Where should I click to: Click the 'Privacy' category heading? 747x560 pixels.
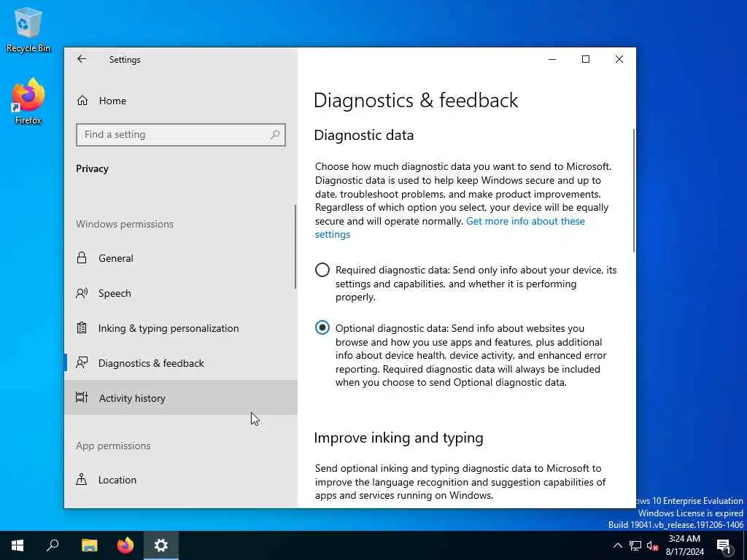click(x=92, y=168)
